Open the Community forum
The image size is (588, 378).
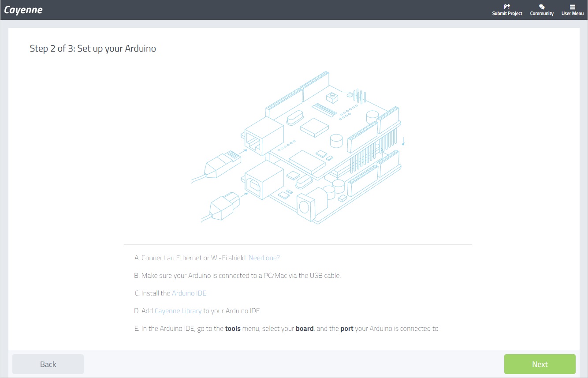(x=542, y=10)
